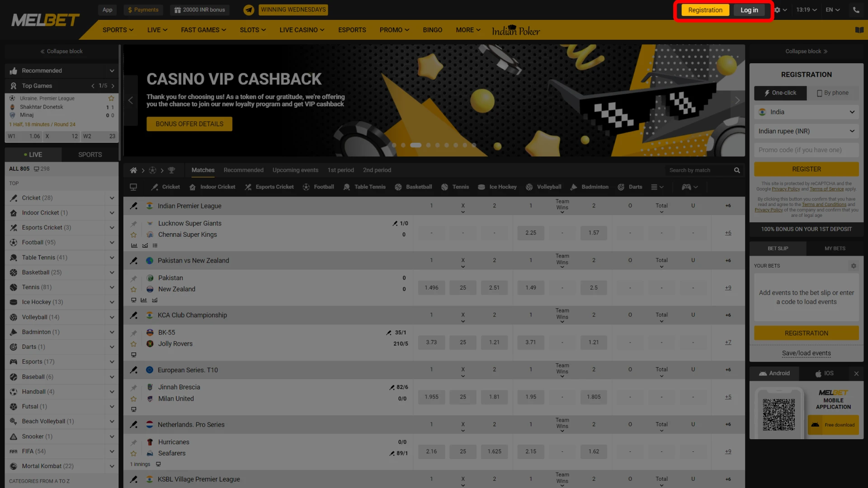Toggle between LIVE and SPORTS view

click(x=90, y=155)
